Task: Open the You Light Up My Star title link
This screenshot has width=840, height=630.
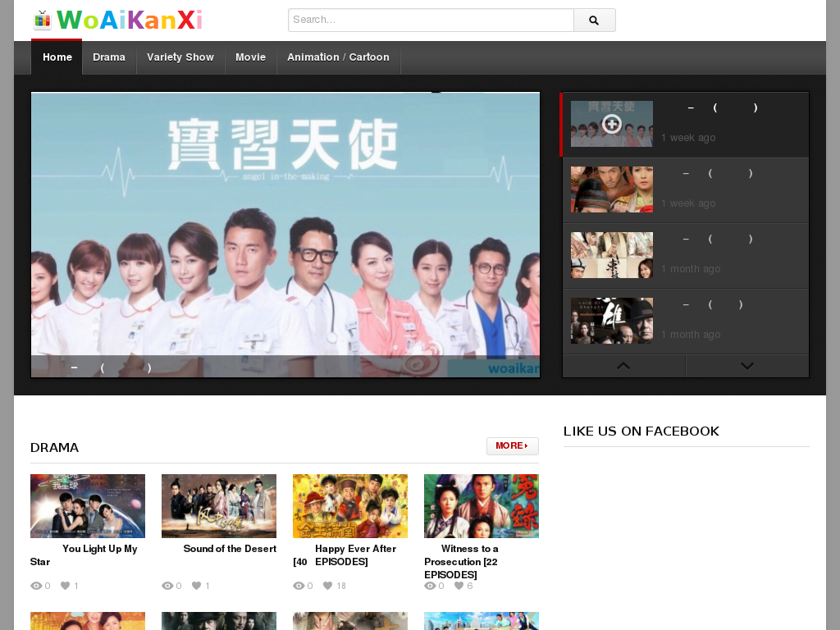Action: [x=84, y=555]
